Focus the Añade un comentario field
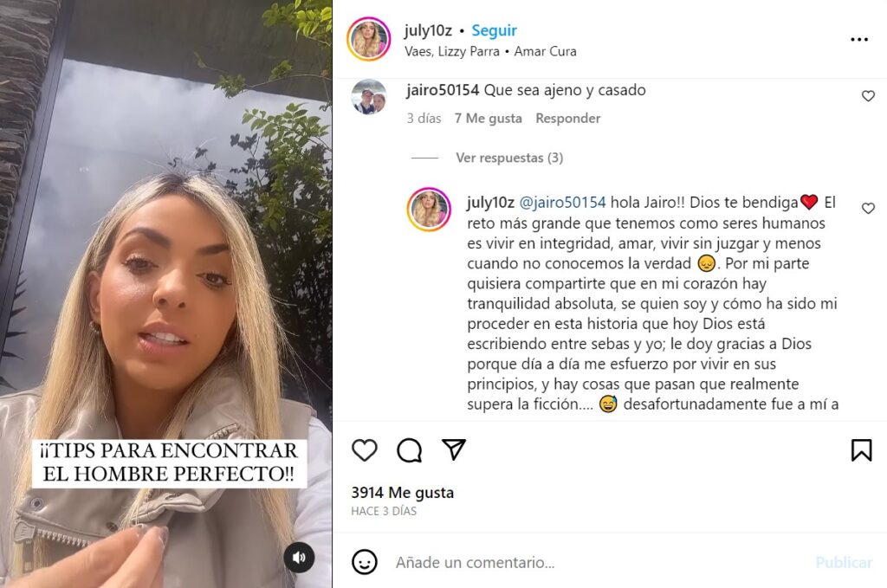 (599, 563)
